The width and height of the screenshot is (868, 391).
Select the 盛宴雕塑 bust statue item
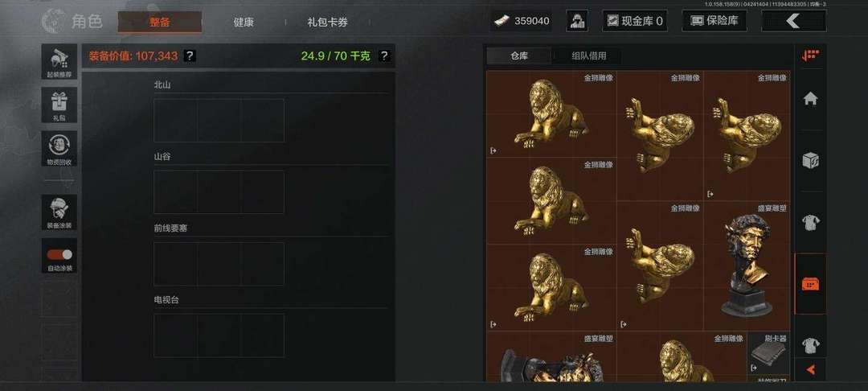point(747,265)
